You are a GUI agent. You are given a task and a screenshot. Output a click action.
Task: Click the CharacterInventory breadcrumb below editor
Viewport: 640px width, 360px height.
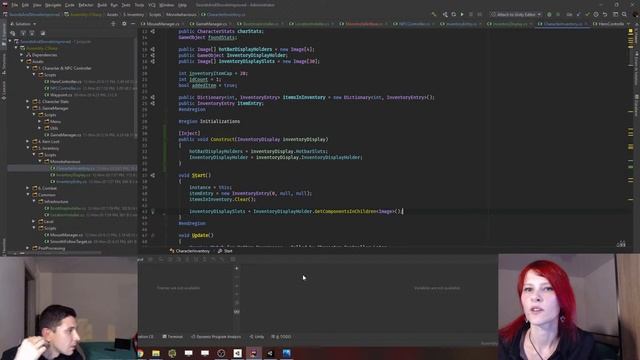(190, 251)
